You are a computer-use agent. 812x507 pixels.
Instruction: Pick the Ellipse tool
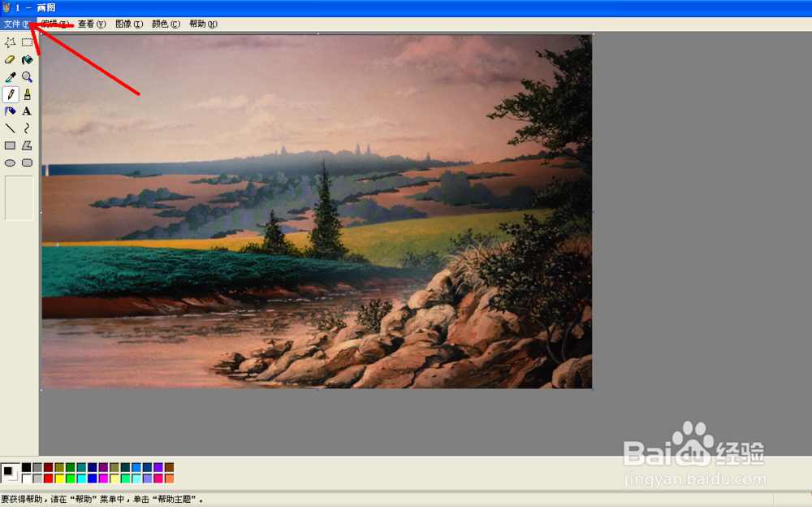coord(10,162)
